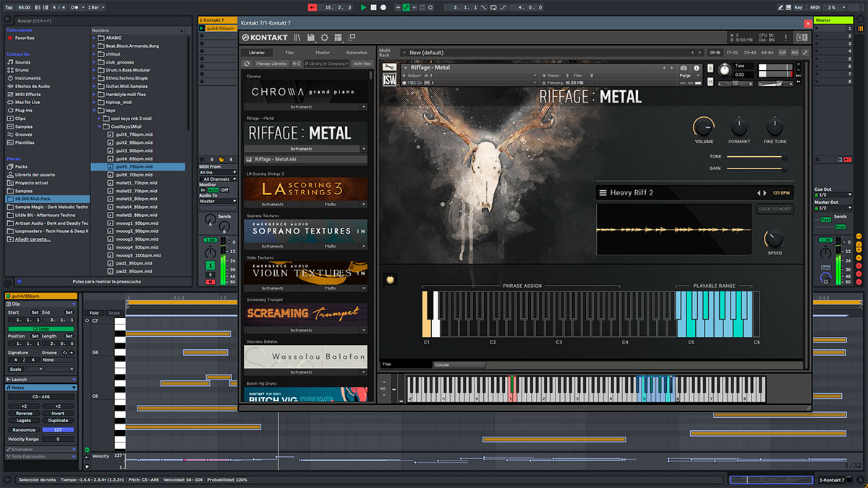Toggle the Fold button in the piano roll
The image size is (868, 488).
[x=94, y=313]
